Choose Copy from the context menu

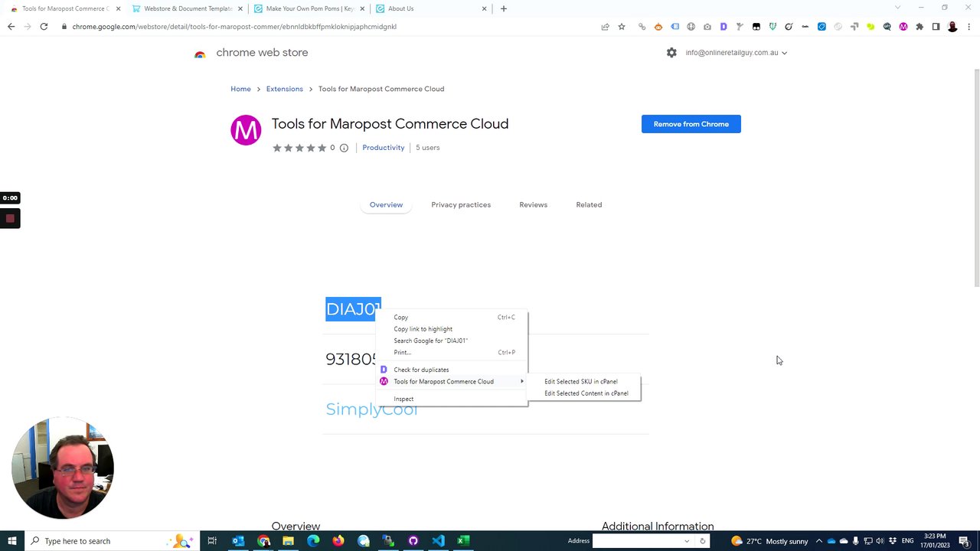pyautogui.click(x=452, y=317)
